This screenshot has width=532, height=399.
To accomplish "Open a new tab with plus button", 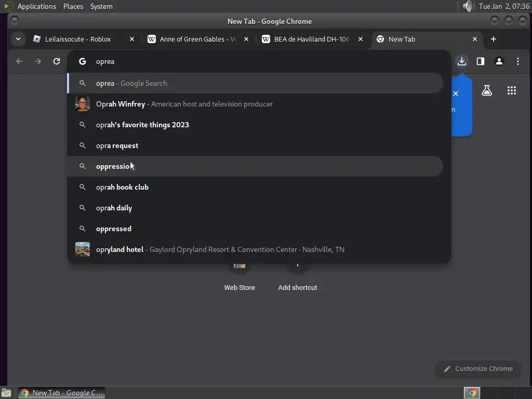I will (x=494, y=39).
